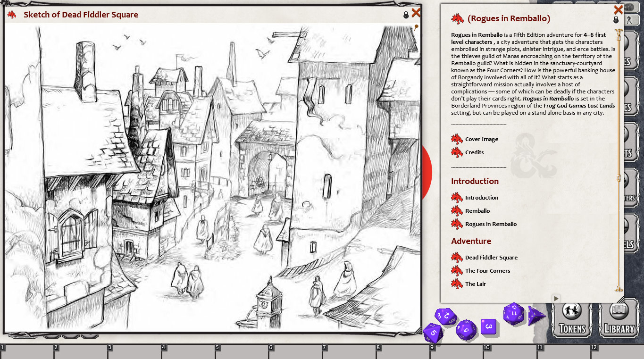
Task: Open the Library sidebar panel
Action: click(619, 318)
